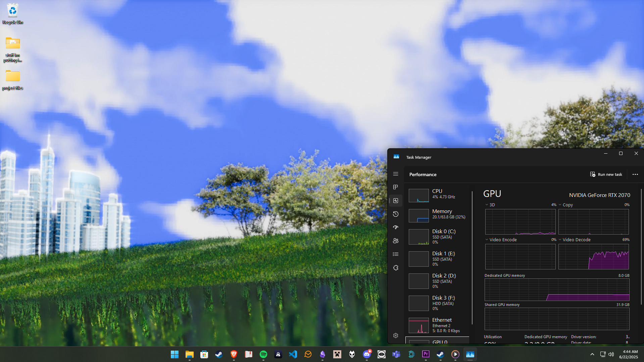The image size is (644, 362).
Task: Click the Task Manager title bar icon
Action: [x=396, y=157]
